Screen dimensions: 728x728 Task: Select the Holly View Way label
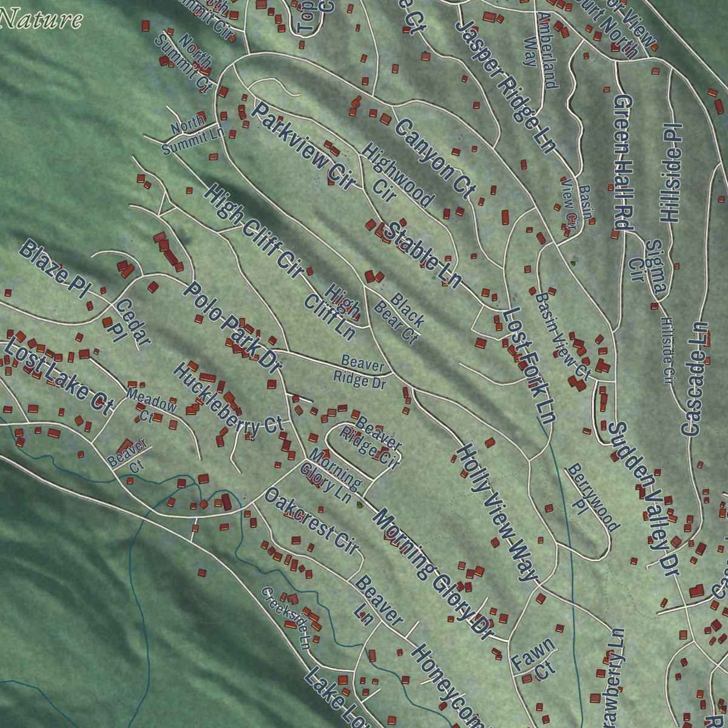click(496, 513)
